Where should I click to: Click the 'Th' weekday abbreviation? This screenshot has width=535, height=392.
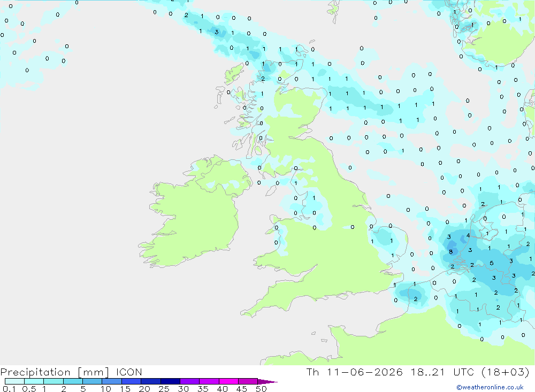(312, 372)
